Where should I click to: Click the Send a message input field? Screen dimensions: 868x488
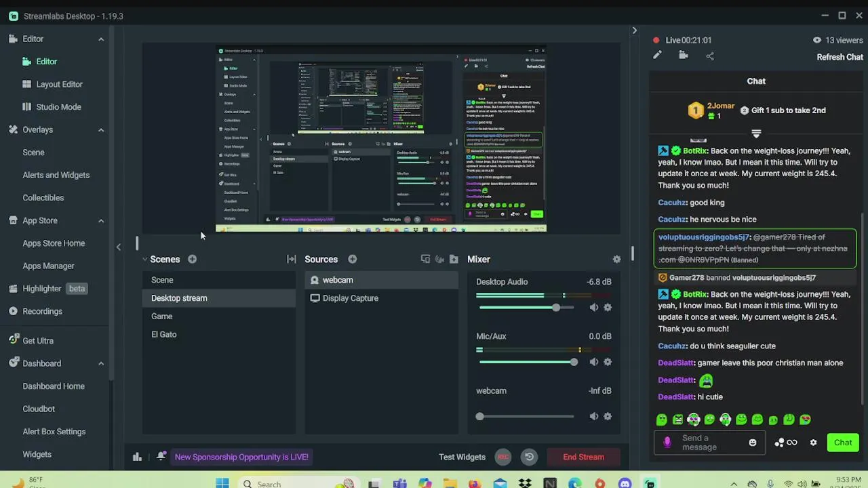(711, 443)
